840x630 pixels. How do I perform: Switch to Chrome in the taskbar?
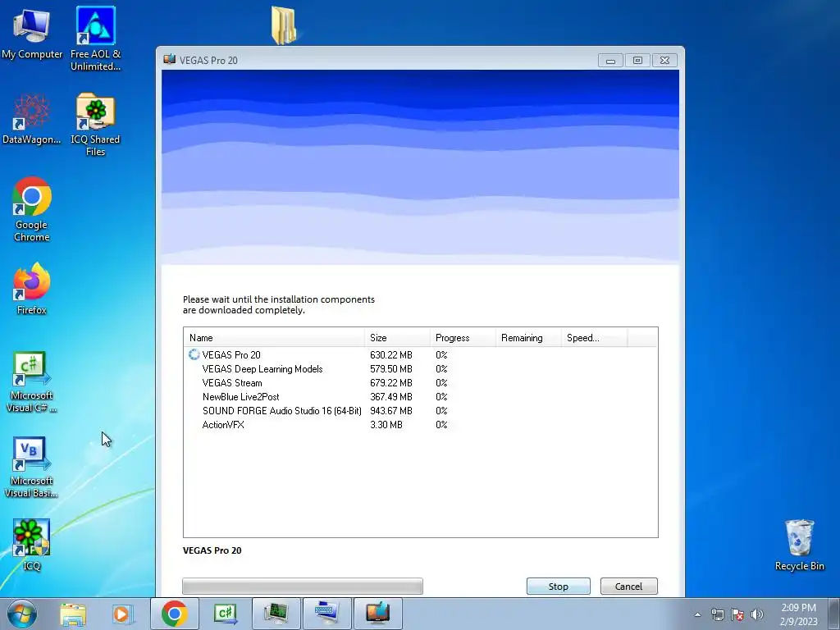click(174, 614)
